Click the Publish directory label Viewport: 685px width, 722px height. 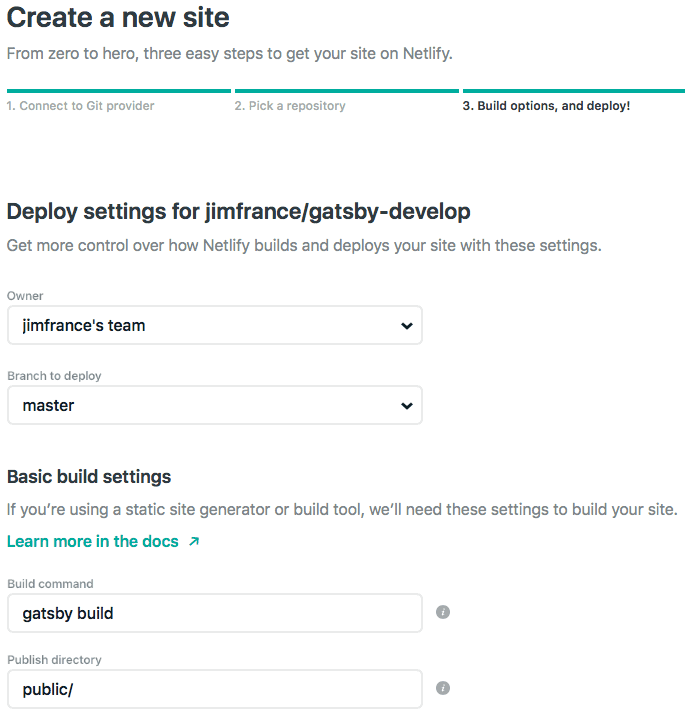[x=54, y=660]
